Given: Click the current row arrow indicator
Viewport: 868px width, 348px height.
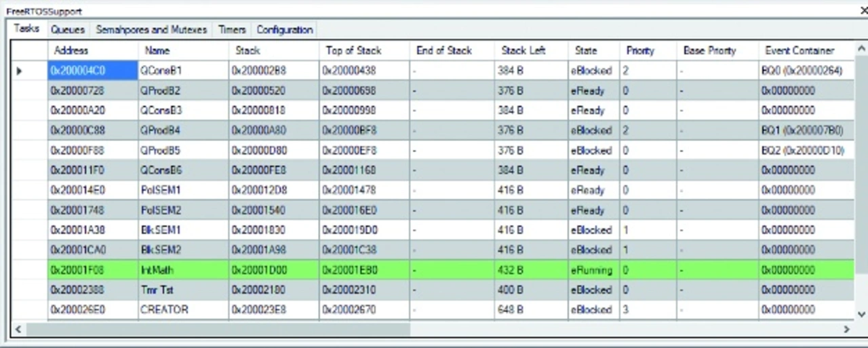Looking at the screenshot, I should click(x=19, y=71).
